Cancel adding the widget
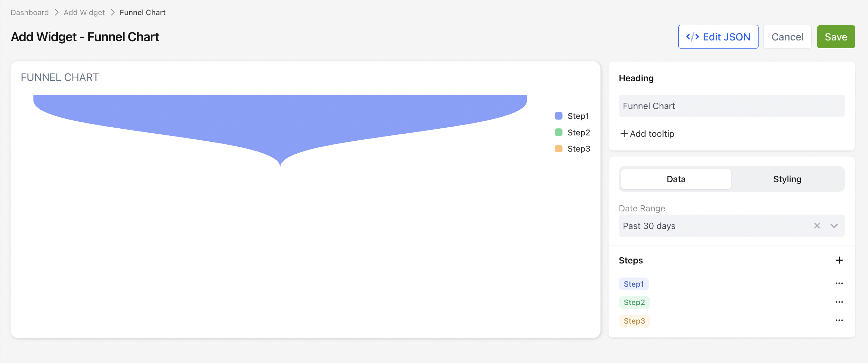This screenshot has height=363, width=868. tap(787, 37)
